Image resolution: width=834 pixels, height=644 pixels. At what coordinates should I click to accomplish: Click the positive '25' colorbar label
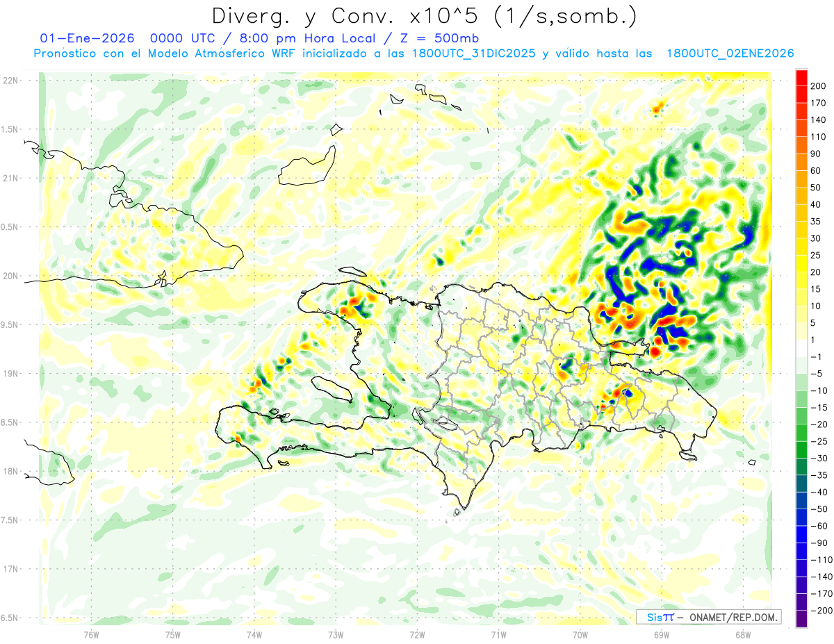tap(816, 255)
